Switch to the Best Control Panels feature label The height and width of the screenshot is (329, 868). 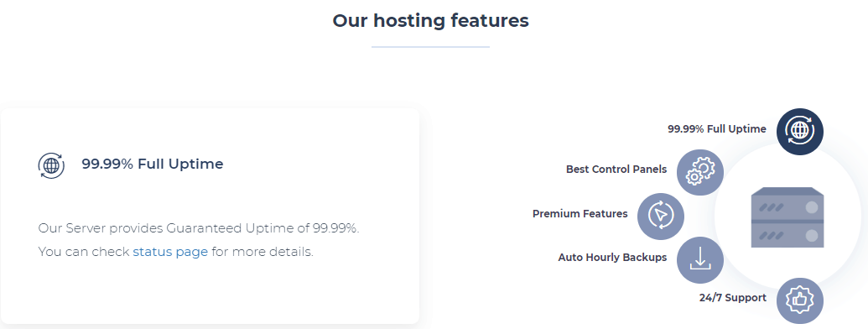click(x=616, y=170)
